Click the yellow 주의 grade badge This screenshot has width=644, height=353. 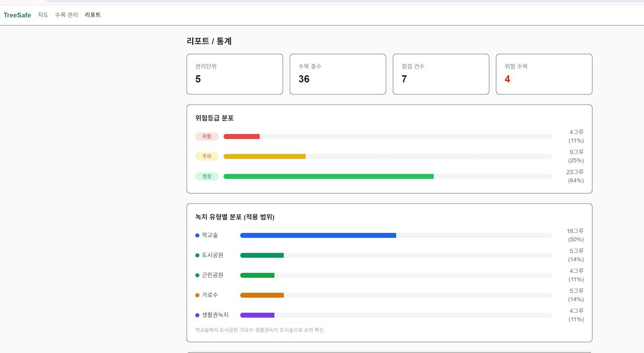[x=207, y=156]
